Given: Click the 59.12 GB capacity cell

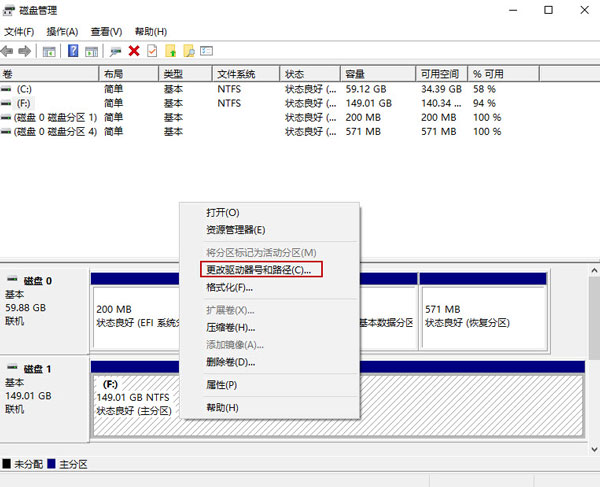Looking at the screenshot, I should click(x=366, y=89).
